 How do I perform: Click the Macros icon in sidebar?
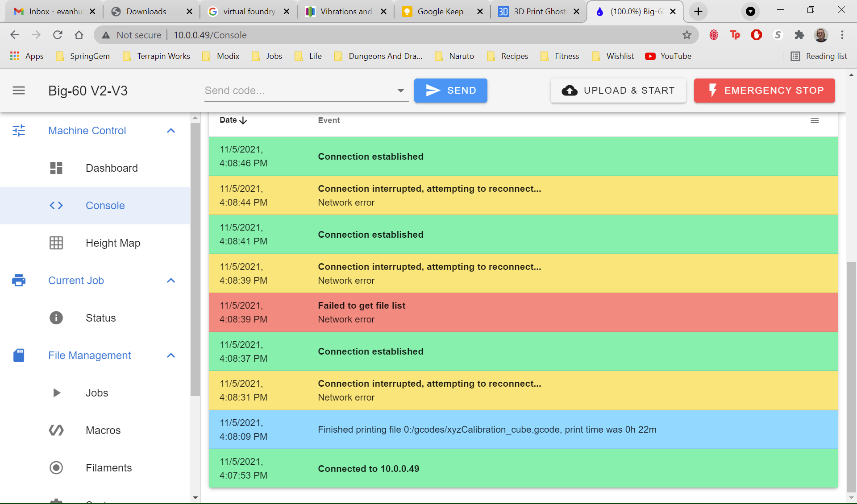coord(56,430)
